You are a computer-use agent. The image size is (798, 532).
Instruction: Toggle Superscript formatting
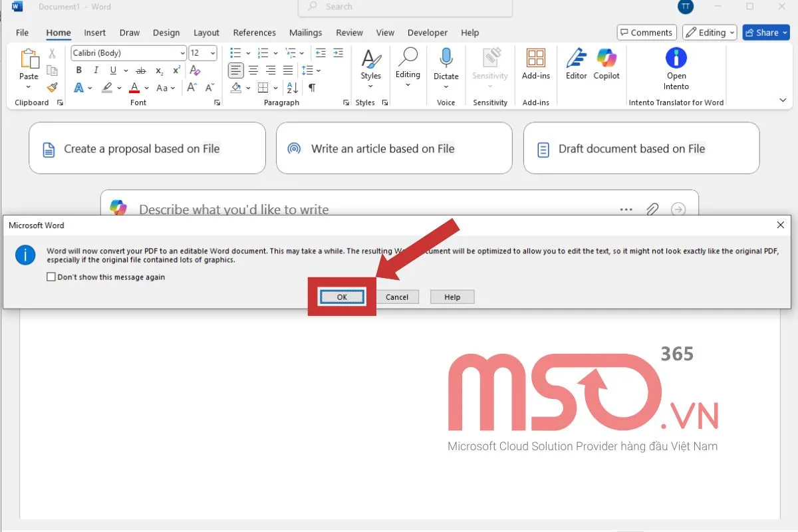click(x=176, y=70)
